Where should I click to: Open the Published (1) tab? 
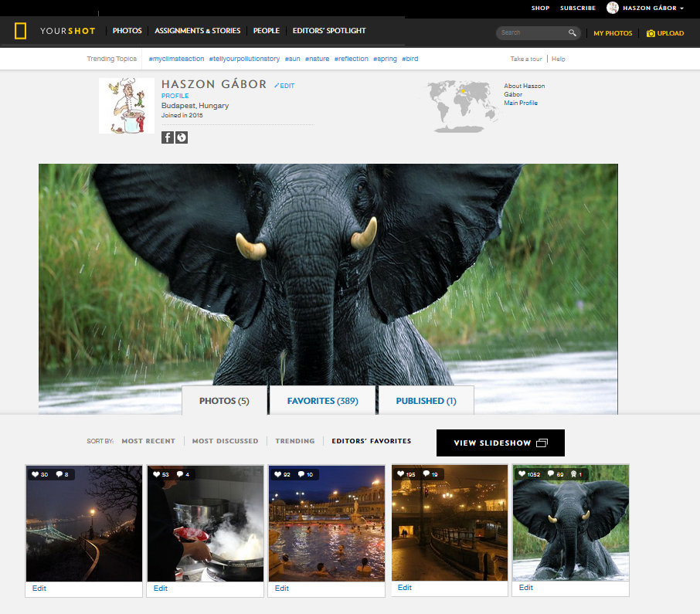pyautogui.click(x=426, y=401)
